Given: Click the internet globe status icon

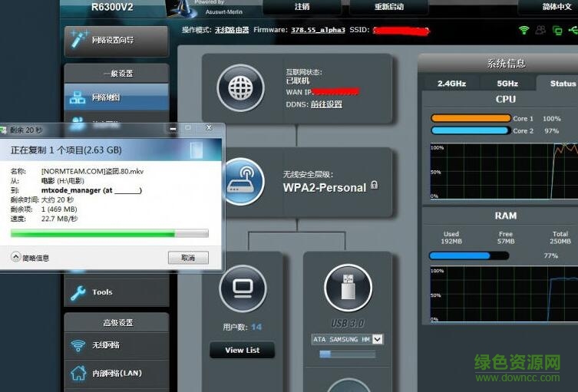Looking at the screenshot, I should (241, 87).
